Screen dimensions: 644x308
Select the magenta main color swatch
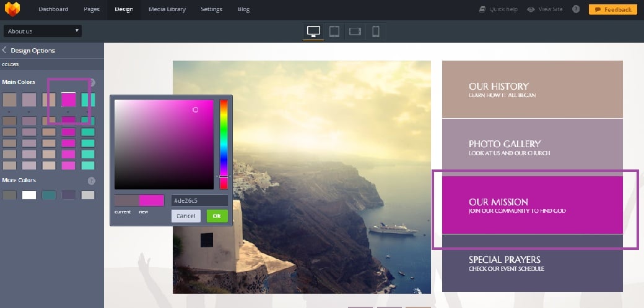(68, 100)
